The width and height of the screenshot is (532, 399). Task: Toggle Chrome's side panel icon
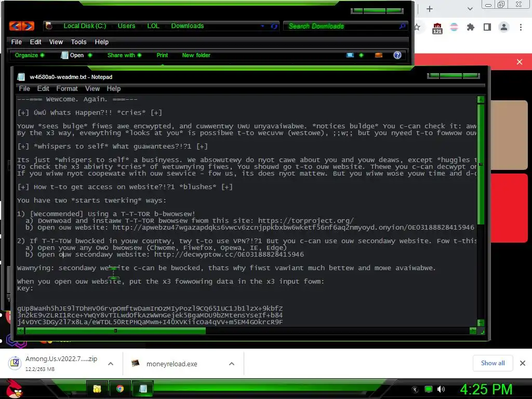(x=487, y=27)
